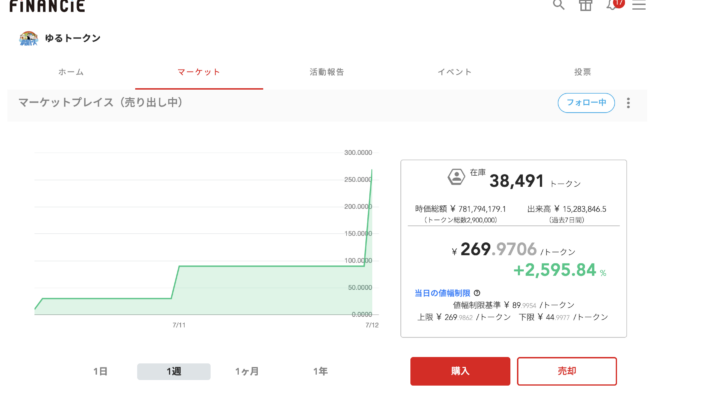Switch to the 活動報告 tab

327,72
